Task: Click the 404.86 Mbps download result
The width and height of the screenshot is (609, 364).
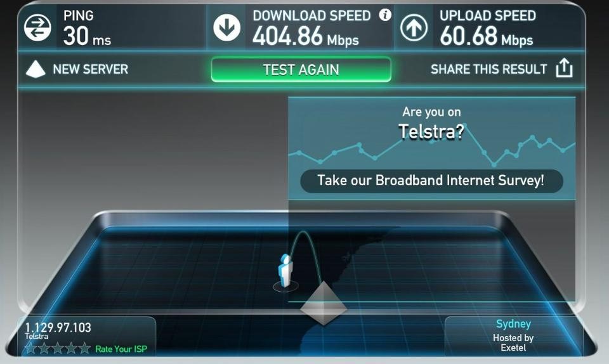Action: (306, 36)
